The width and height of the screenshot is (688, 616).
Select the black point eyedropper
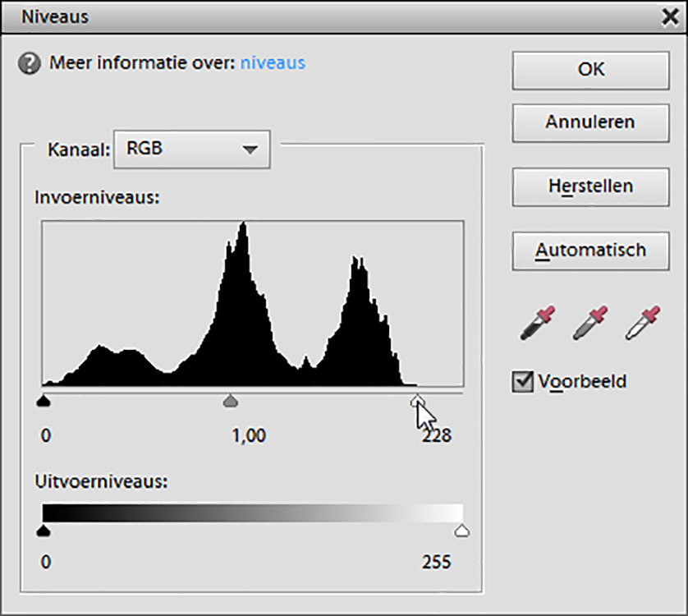pos(538,323)
